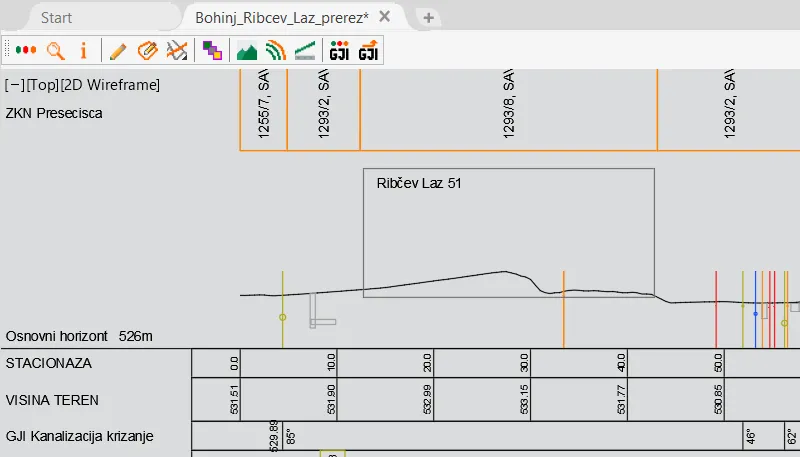This screenshot has width=800, height=457.
Task: Click the crossed-out edit tool icon
Action: coord(177,49)
